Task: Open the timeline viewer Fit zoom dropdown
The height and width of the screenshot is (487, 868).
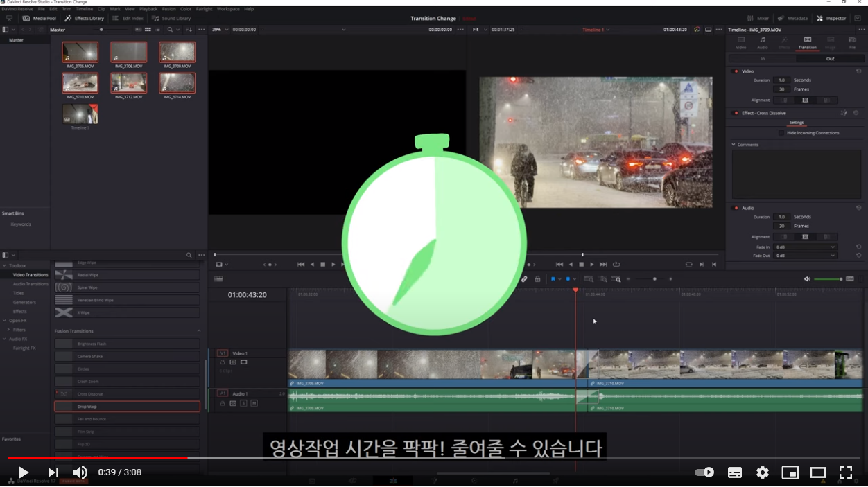Action: 479,30
